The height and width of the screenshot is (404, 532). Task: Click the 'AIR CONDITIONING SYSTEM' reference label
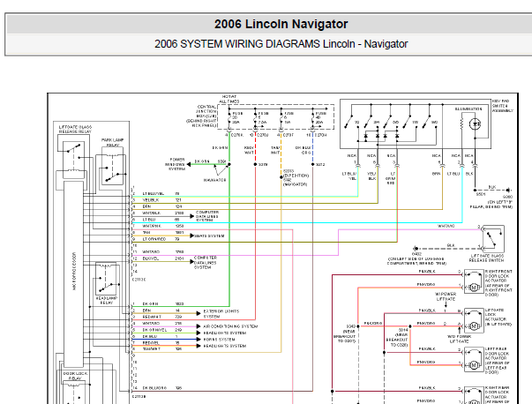[x=230, y=326]
